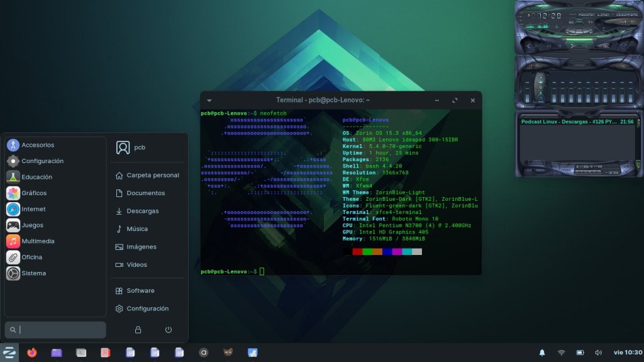Click the Wi-Fi network tray icon
The image size is (644, 362).
point(562,353)
